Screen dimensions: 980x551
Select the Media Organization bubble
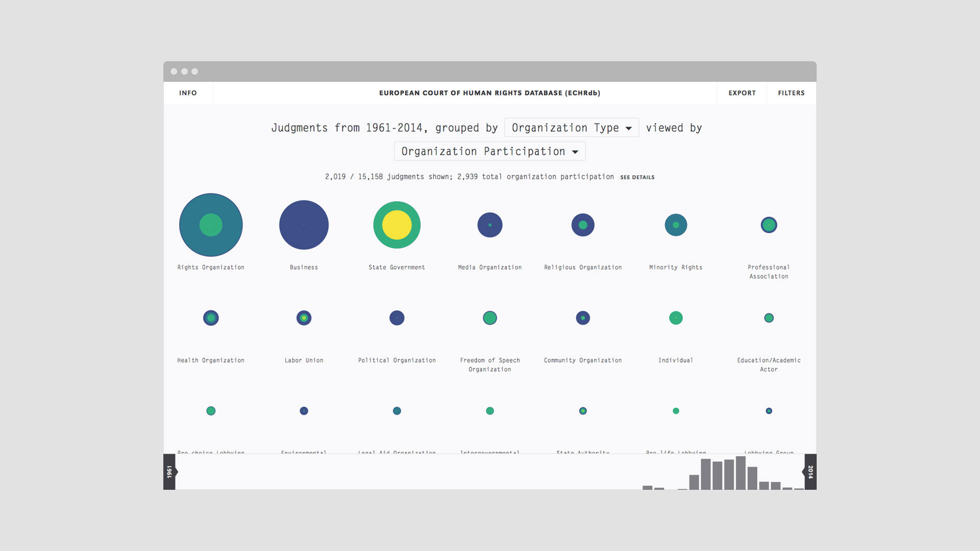[x=490, y=225]
